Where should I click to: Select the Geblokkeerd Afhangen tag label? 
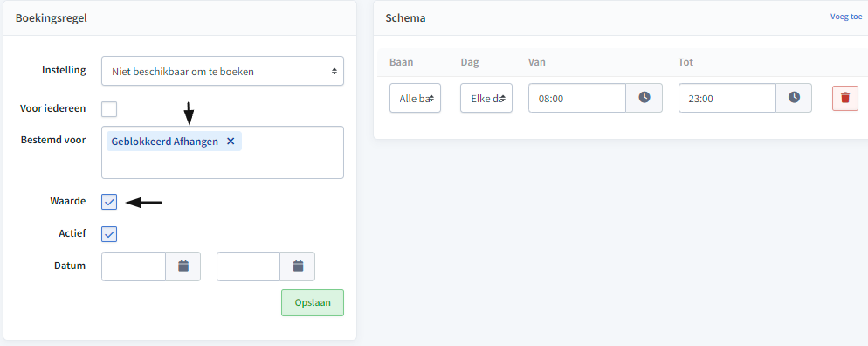164,142
